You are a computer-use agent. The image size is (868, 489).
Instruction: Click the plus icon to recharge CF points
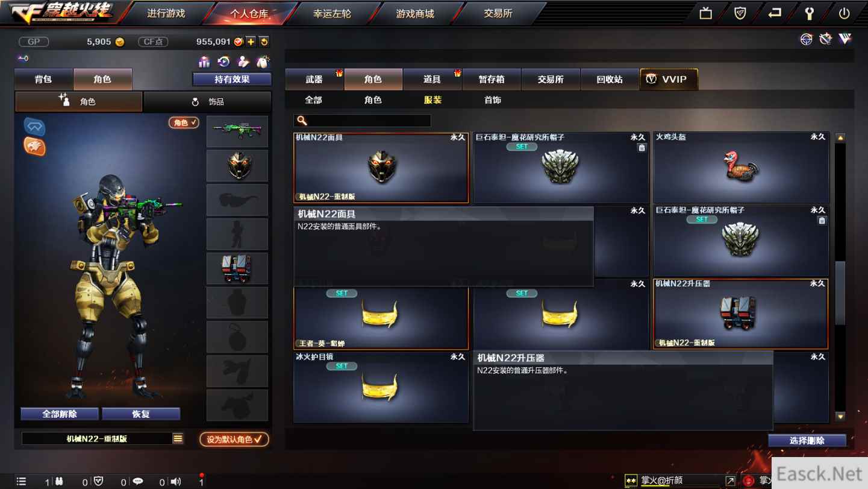point(251,42)
